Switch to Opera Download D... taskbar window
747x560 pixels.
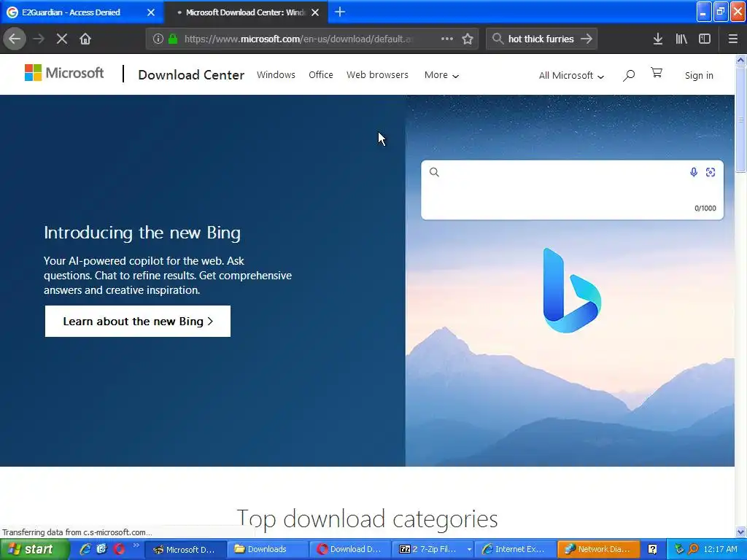[x=349, y=550]
